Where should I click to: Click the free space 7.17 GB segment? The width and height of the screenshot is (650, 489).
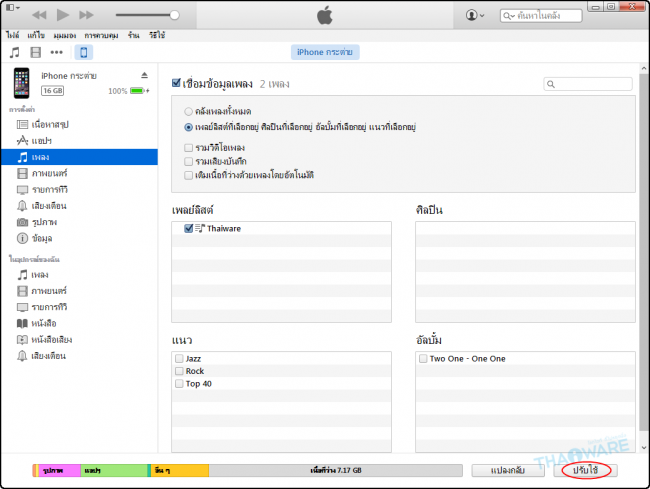pyautogui.click(x=336, y=470)
